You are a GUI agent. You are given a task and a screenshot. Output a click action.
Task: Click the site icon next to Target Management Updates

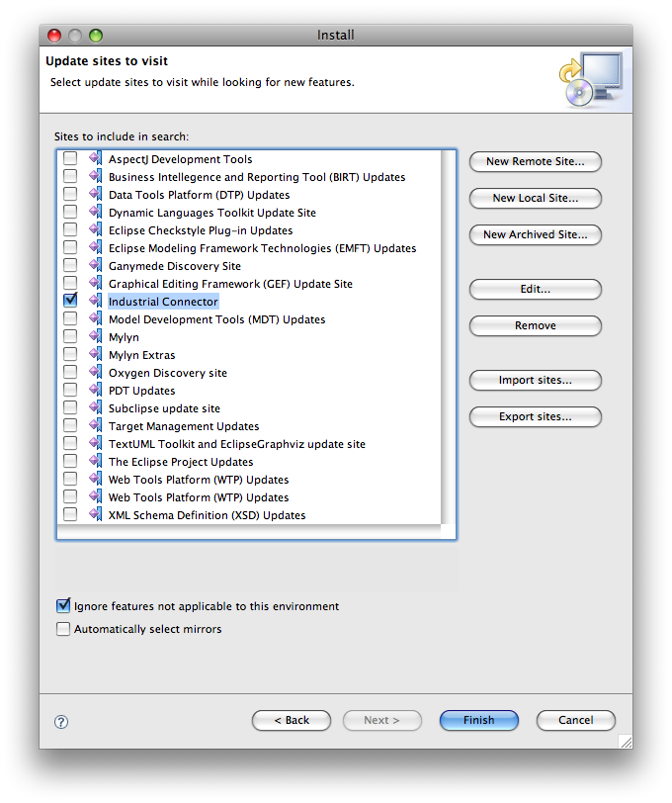95,425
